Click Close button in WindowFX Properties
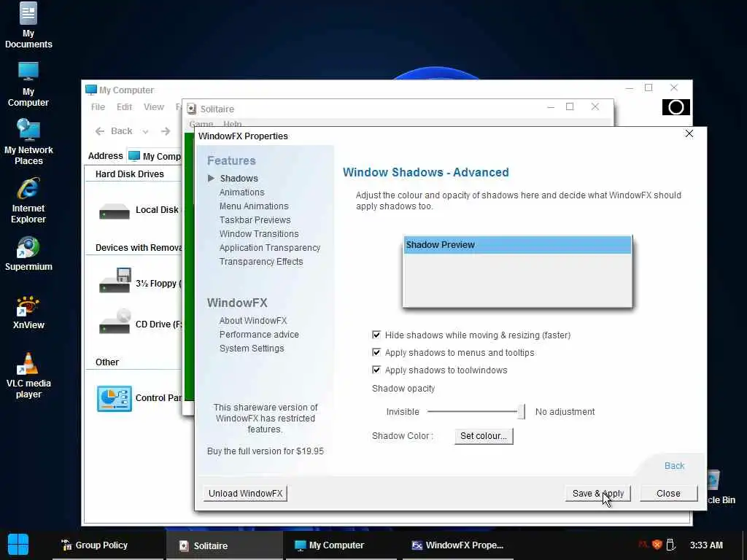 click(x=668, y=494)
